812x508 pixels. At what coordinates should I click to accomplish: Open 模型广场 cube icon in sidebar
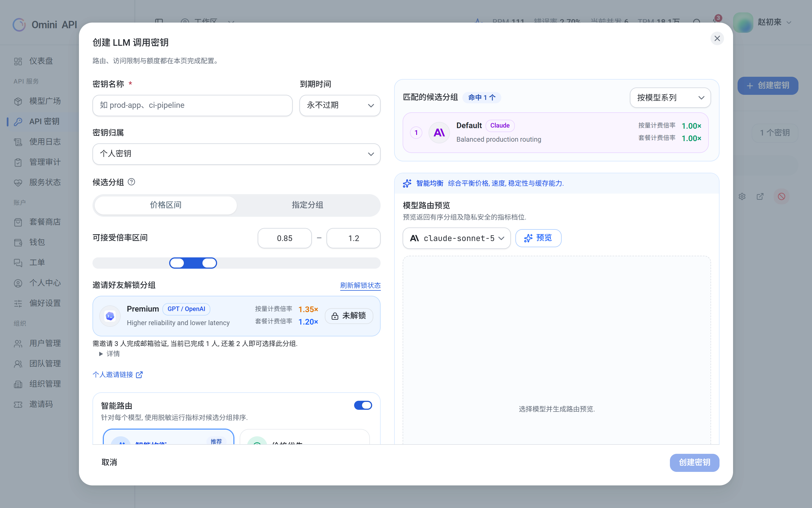18,101
